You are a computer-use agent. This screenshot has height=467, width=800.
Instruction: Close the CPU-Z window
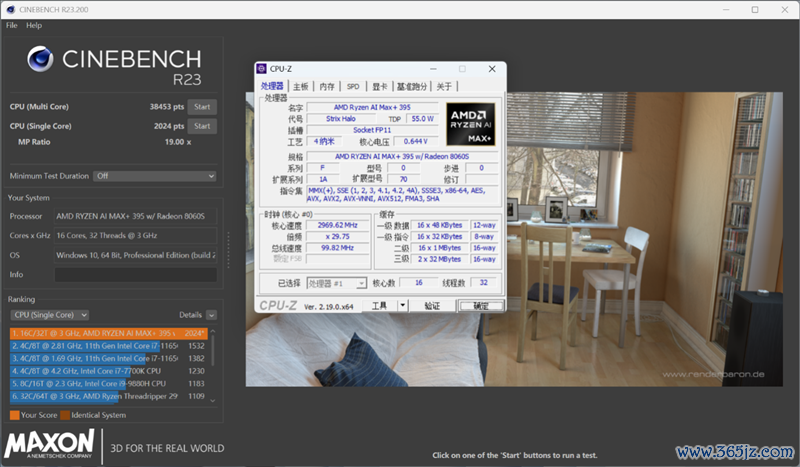pos(492,69)
